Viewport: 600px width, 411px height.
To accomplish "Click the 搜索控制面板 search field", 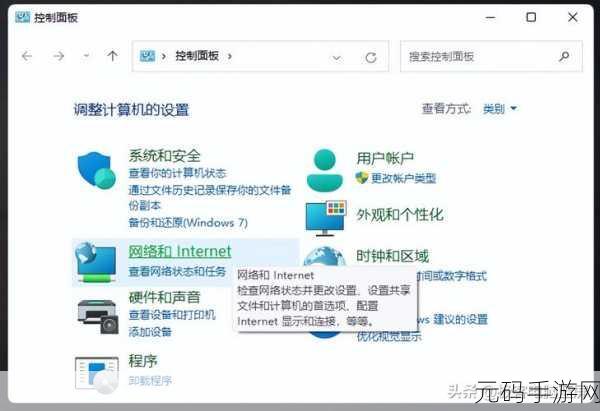I will pyautogui.click(x=491, y=57).
